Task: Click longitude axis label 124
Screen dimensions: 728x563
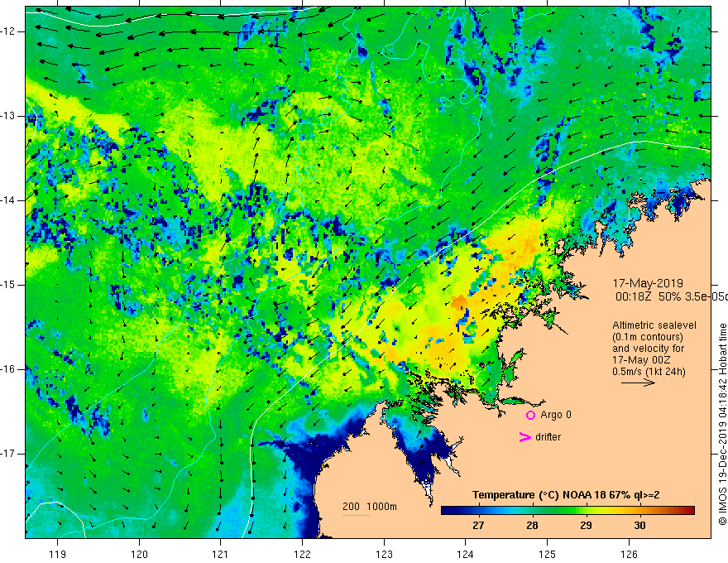Action: coord(466,554)
